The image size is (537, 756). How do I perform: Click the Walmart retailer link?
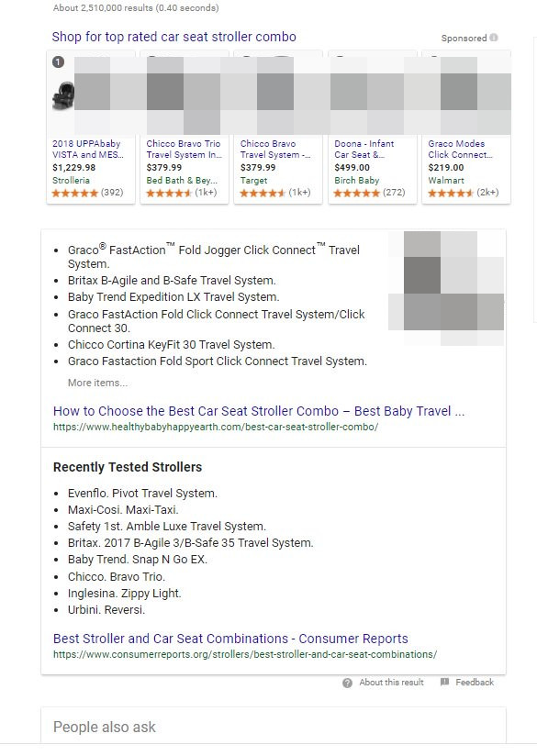point(446,181)
